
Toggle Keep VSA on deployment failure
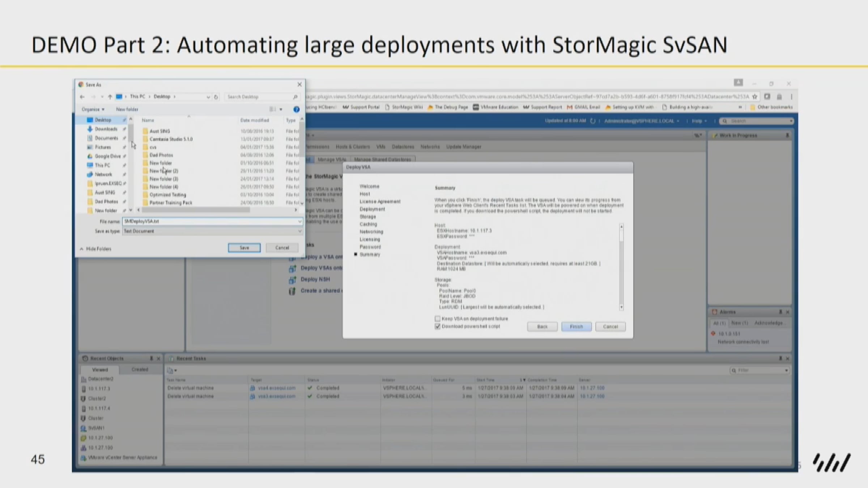coord(438,318)
